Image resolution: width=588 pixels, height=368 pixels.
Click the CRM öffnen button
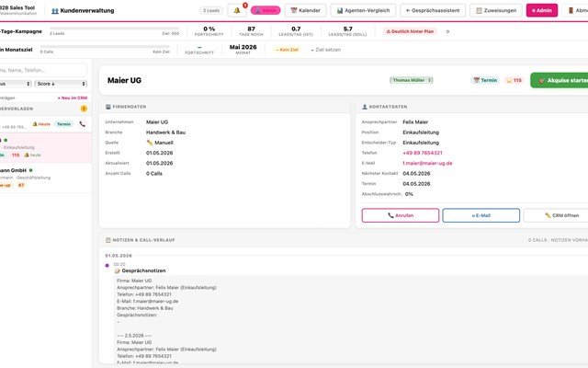pyautogui.click(x=556, y=215)
